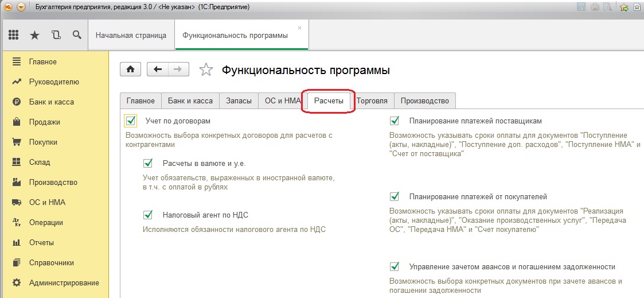Image resolution: width=644 pixels, height=298 pixels.
Task: Toggle Управление зачетом авансов checkbox
Action: click(395, 266)
